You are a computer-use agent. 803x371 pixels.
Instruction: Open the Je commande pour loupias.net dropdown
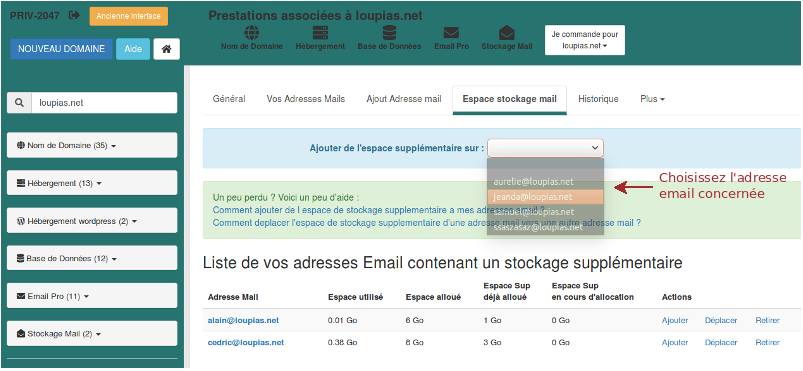tap(585, 40)
